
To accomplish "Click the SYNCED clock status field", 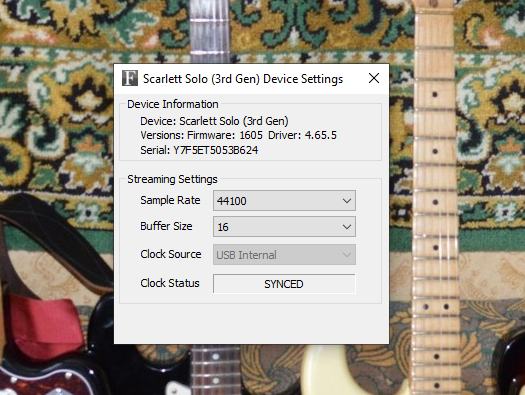I will pyautogui.click(x=284, y=284).
